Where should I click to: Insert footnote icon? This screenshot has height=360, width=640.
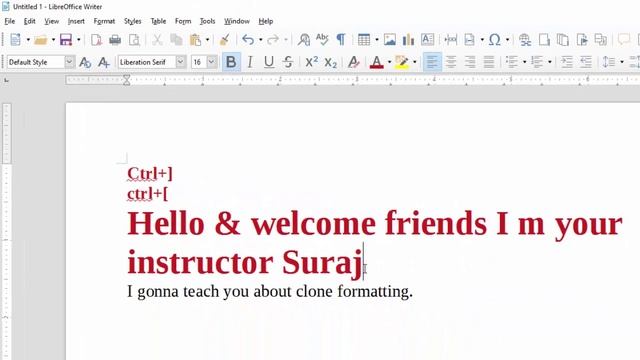(x=544, y=40)
